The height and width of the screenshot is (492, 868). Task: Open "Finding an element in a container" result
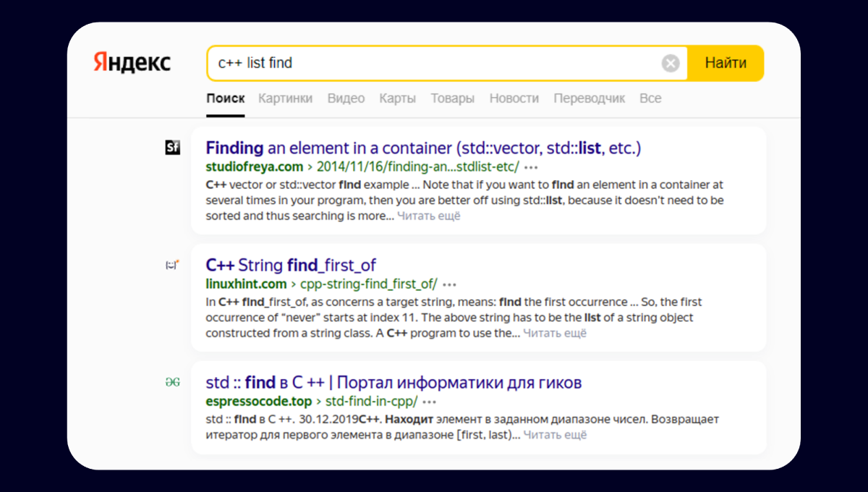point(423,148)
